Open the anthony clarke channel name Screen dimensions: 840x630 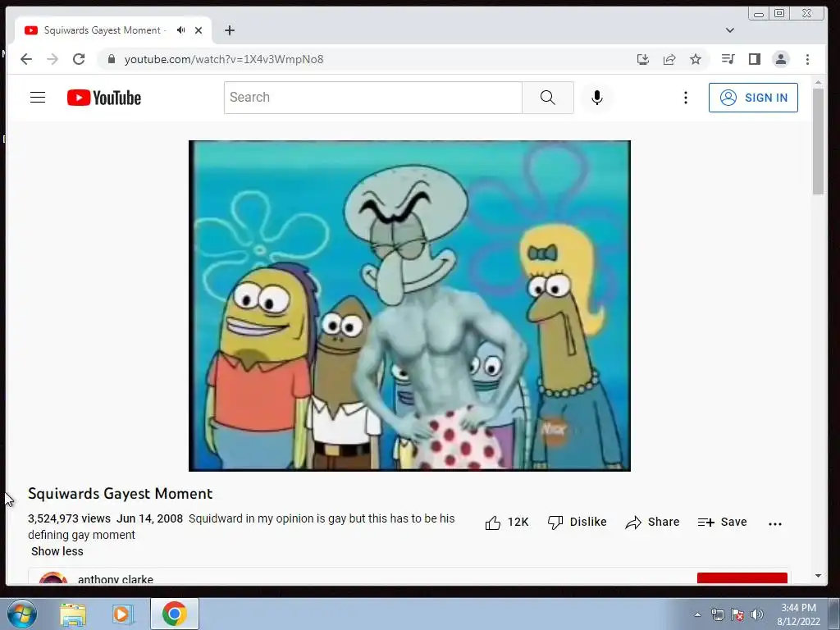point(115,579)
